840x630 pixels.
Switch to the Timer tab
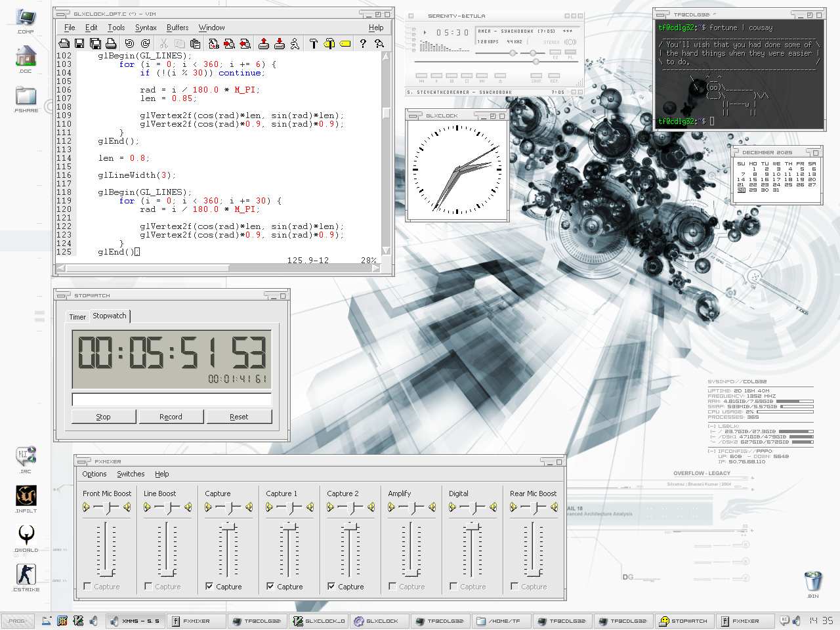(77, 317)
